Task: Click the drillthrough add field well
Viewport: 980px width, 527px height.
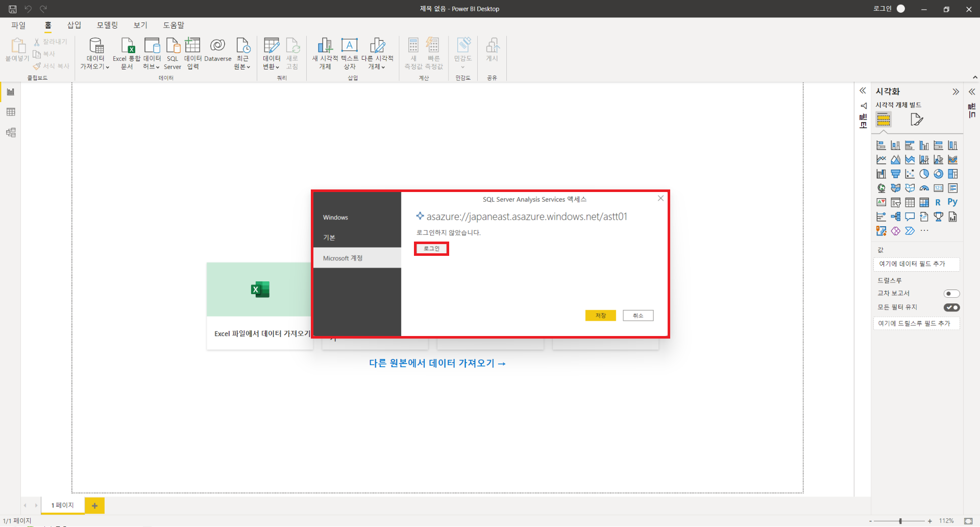Action: click(917, 323)
